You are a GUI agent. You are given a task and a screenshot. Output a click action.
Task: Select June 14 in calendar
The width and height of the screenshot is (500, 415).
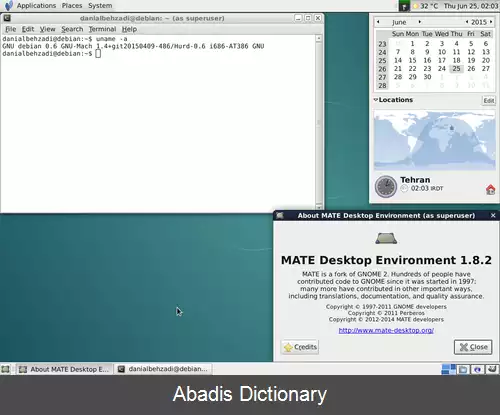click(x=398, y=60)
